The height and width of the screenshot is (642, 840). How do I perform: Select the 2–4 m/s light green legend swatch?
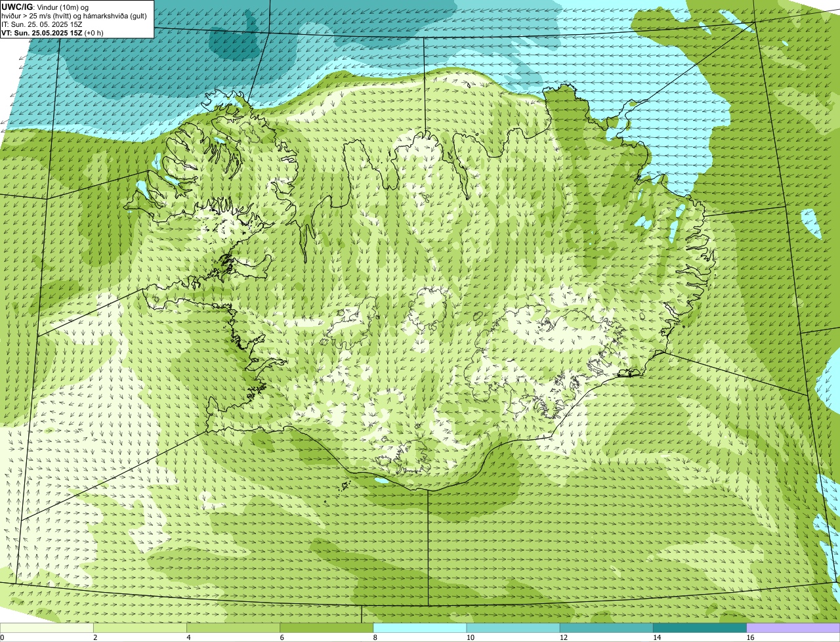coord(140,628)
